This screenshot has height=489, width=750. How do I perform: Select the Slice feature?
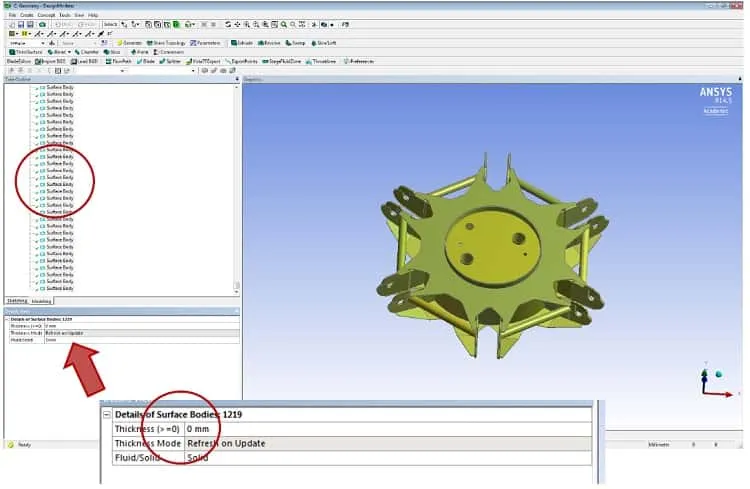[112, 52]
